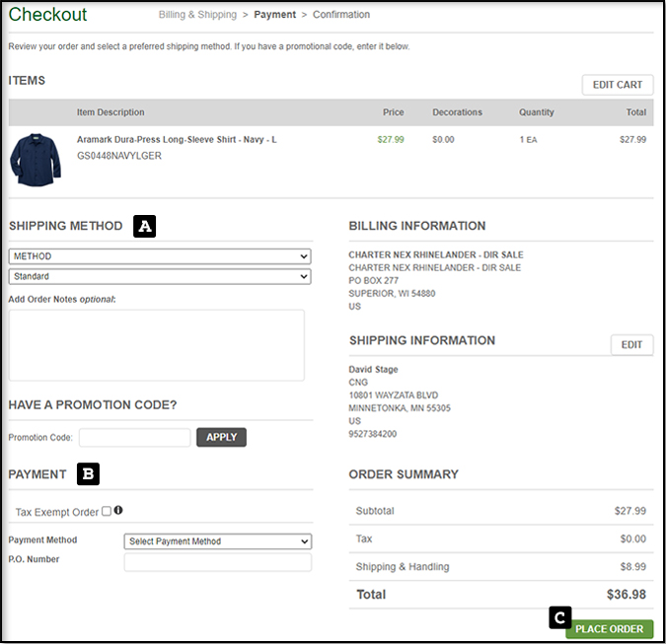666x644 pixels.
Task: Click inside the Add Order Notes textarea
Action: click(x=156, y=345)
